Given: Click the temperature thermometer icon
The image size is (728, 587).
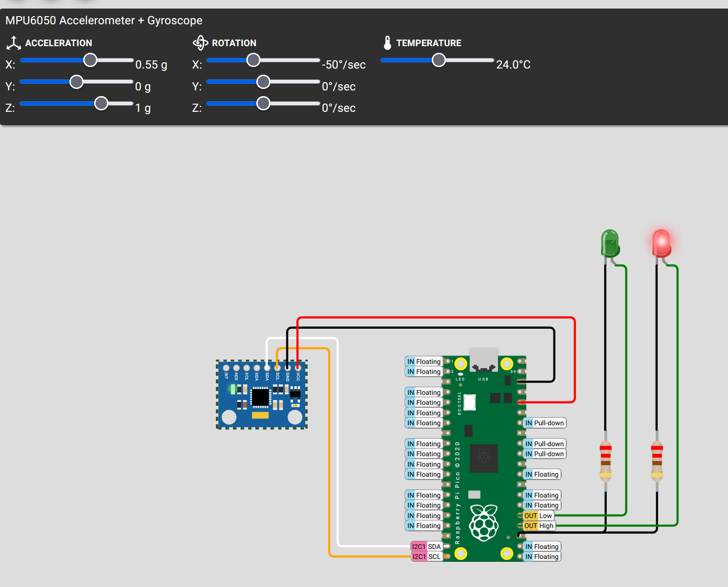Looking at the screenshot, I should click(x=388, y=43).
